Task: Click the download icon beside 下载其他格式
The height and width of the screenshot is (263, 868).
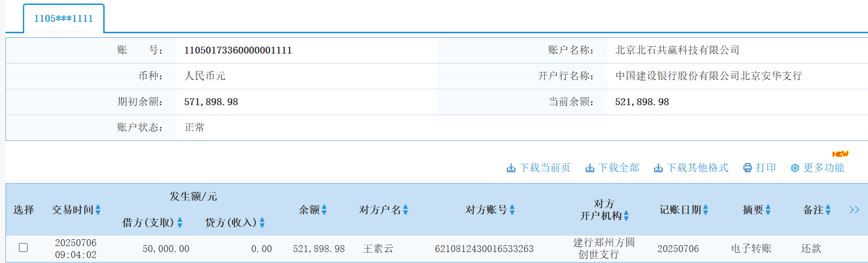Action: coord(658,168)
